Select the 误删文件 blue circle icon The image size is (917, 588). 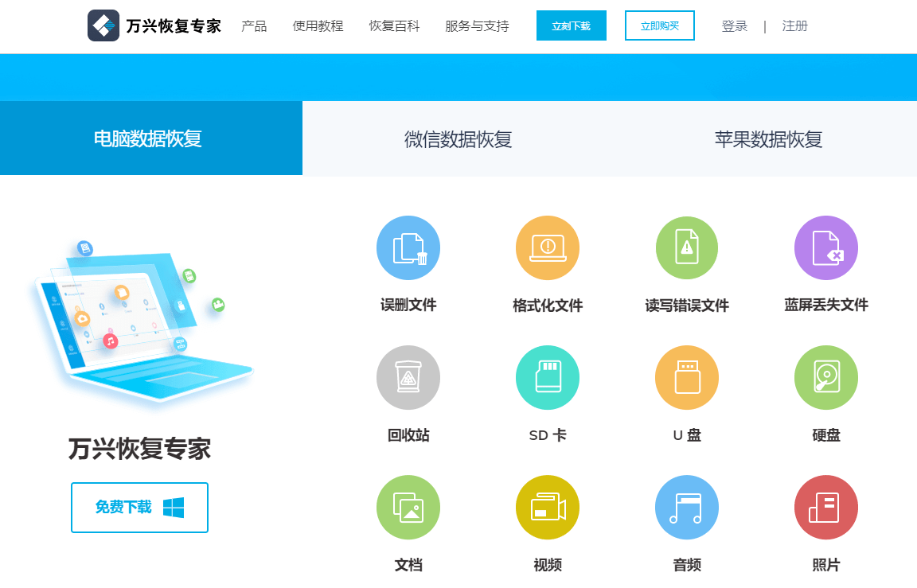point(408,247)
